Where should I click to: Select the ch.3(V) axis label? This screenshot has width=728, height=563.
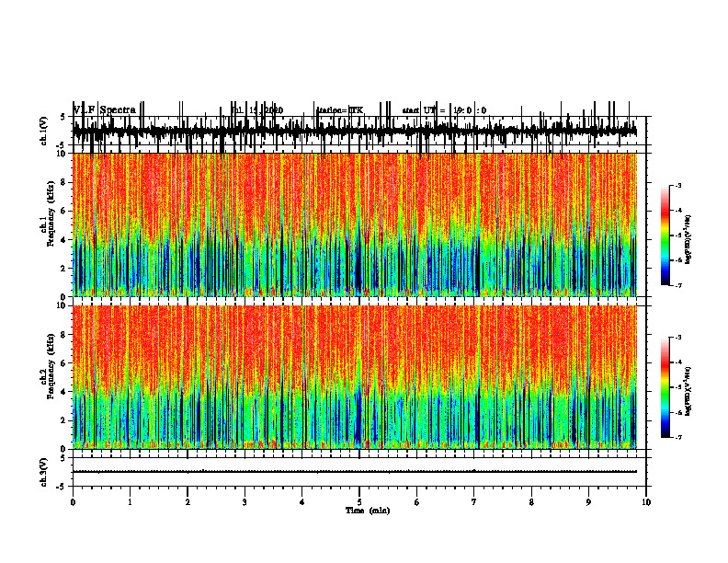43,472
